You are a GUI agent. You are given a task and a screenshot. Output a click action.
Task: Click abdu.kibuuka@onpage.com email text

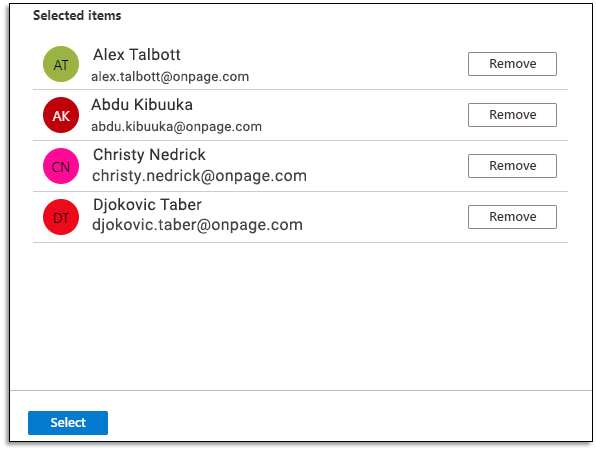tap(176, 127)
